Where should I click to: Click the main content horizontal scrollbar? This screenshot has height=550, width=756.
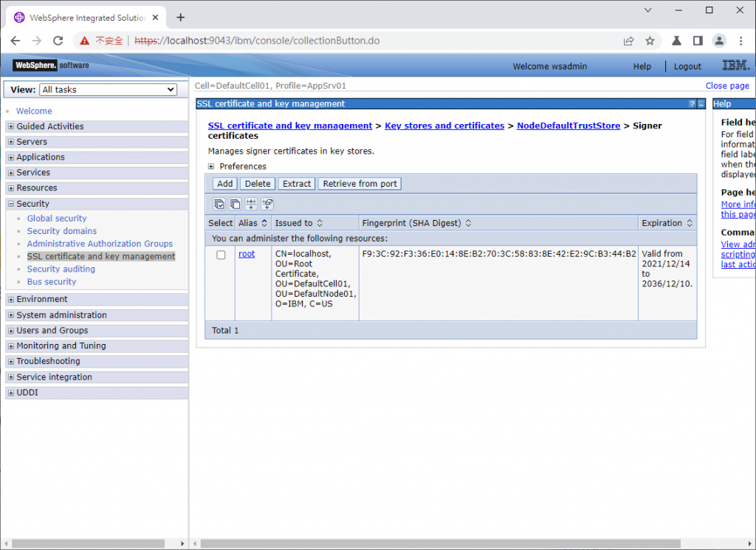coord(440,544)
